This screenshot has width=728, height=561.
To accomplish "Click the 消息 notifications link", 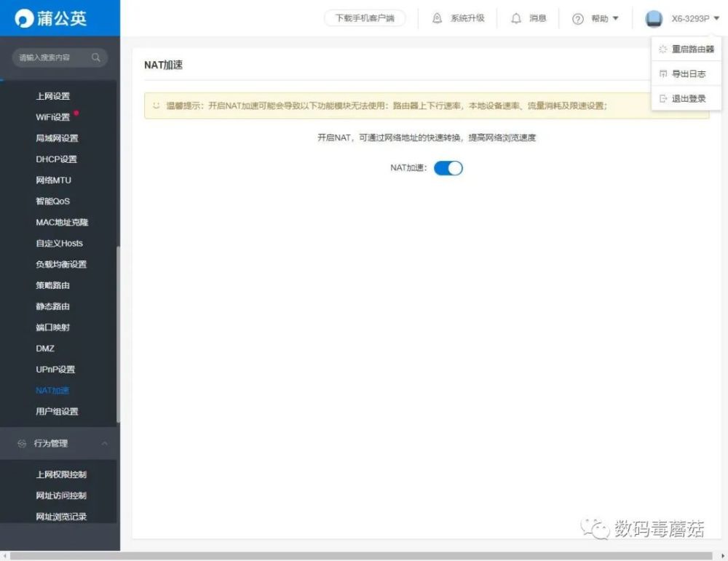I will pos(538,18).
